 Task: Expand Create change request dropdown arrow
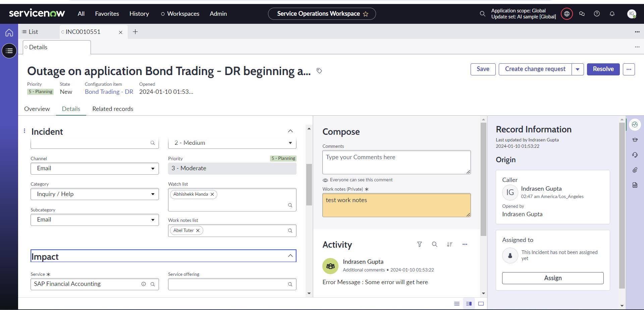578,69
